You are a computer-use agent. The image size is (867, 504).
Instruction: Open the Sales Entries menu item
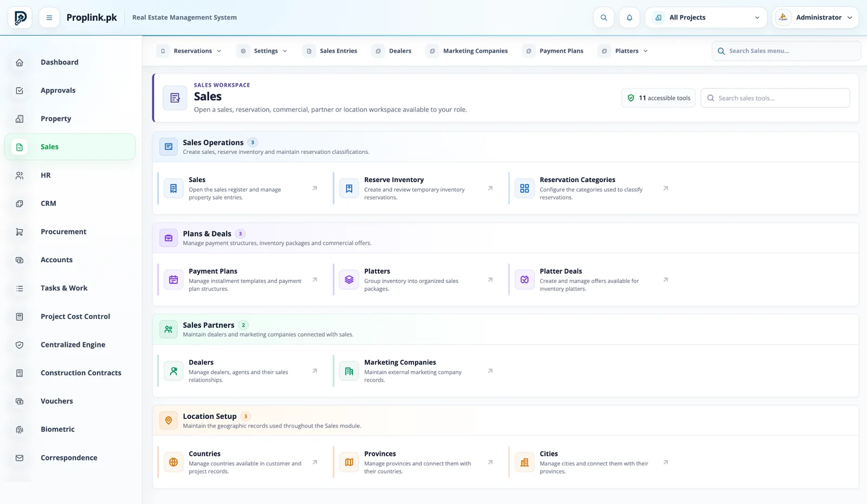tap(331, 51)
